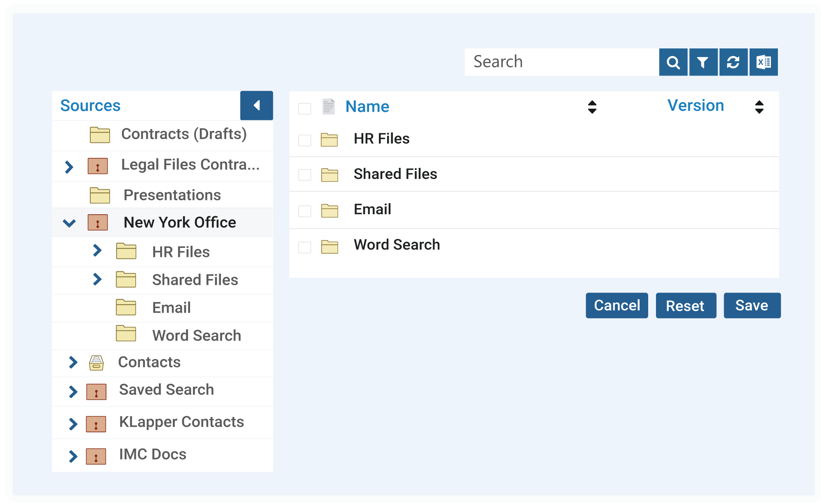Expand the IMC Docs tree node
The width and height of the screenshot is (821, 504).
(x=73, y=456)
